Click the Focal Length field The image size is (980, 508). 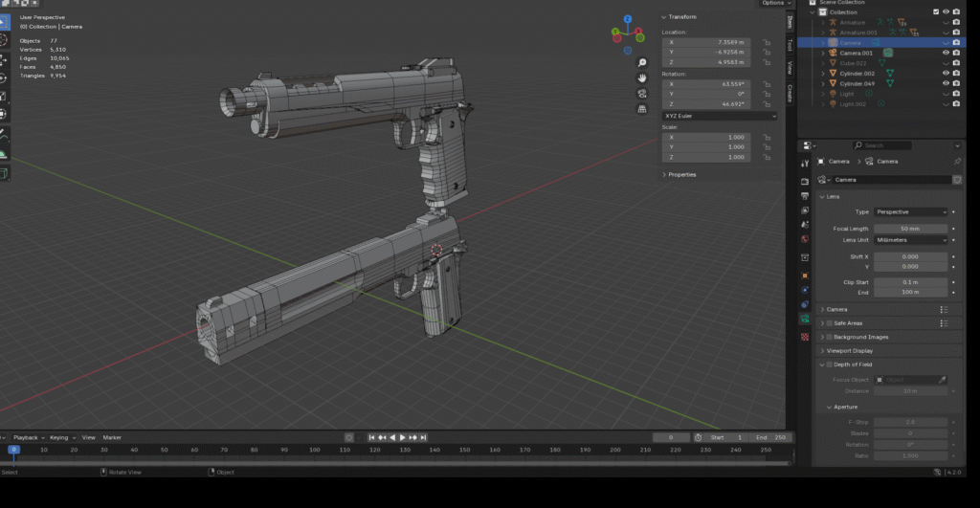point(913,229)
